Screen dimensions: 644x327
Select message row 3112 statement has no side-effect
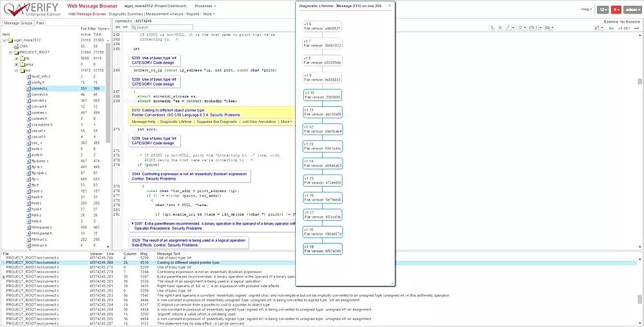(320, 324)
